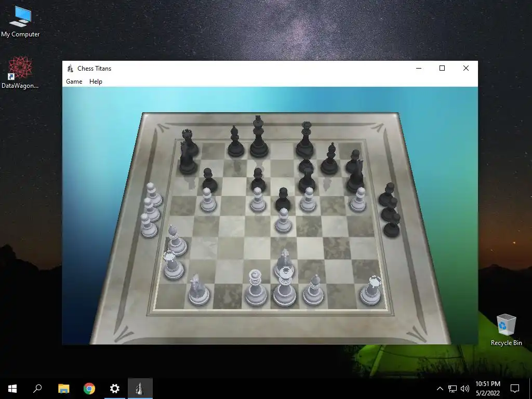This screenshot has width=532, height=399.
Task: Click the taskbar search magnifier
Action: click(37, 389)
